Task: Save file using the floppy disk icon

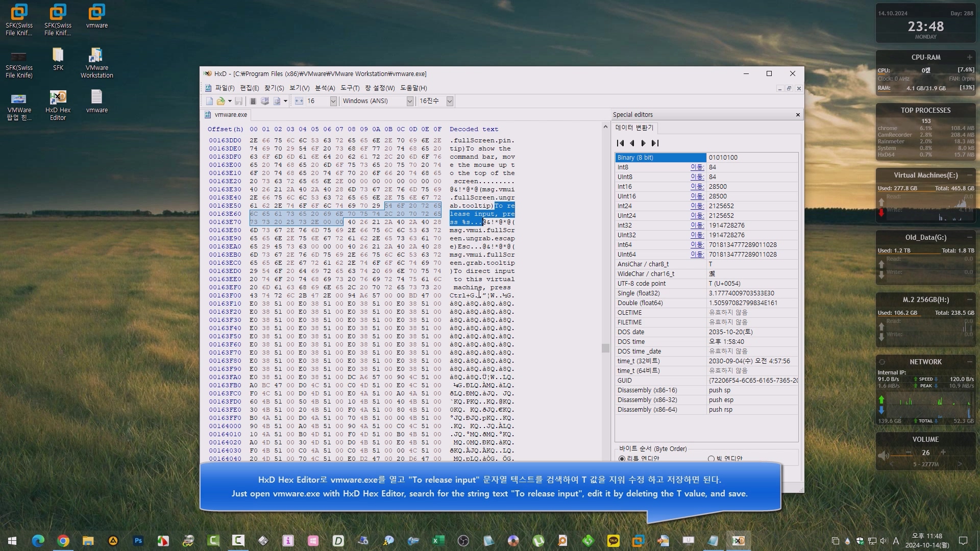Action: [239, 101]
